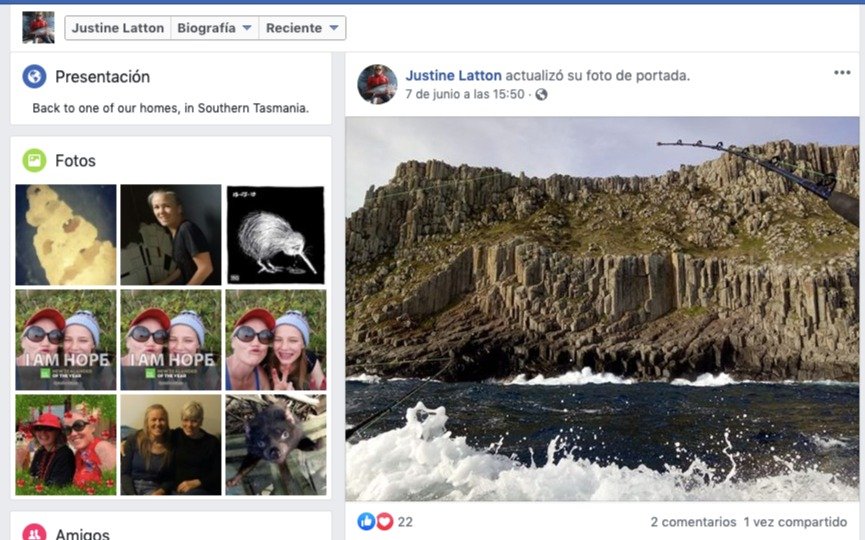This screenshot has height=540, width=865.
Task: Open the rocky cliff cover photo
Action: tap(601, 308)
